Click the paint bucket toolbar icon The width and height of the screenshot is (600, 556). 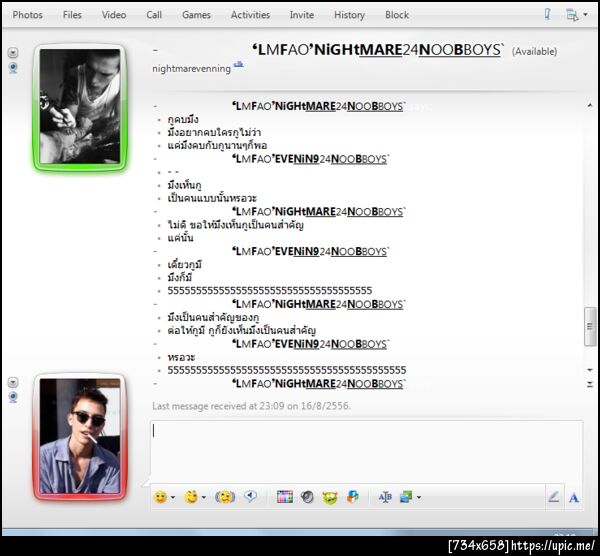(x=352, y=497)
